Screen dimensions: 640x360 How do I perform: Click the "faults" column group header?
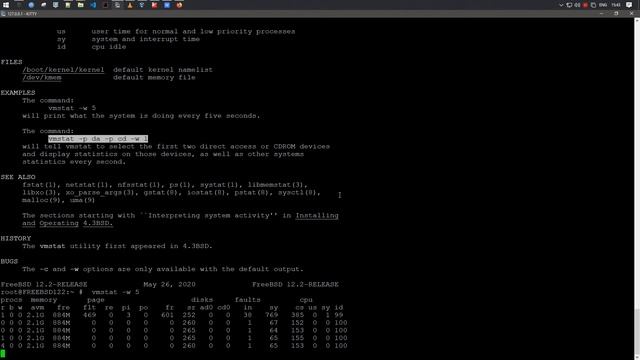pos(247,300)
